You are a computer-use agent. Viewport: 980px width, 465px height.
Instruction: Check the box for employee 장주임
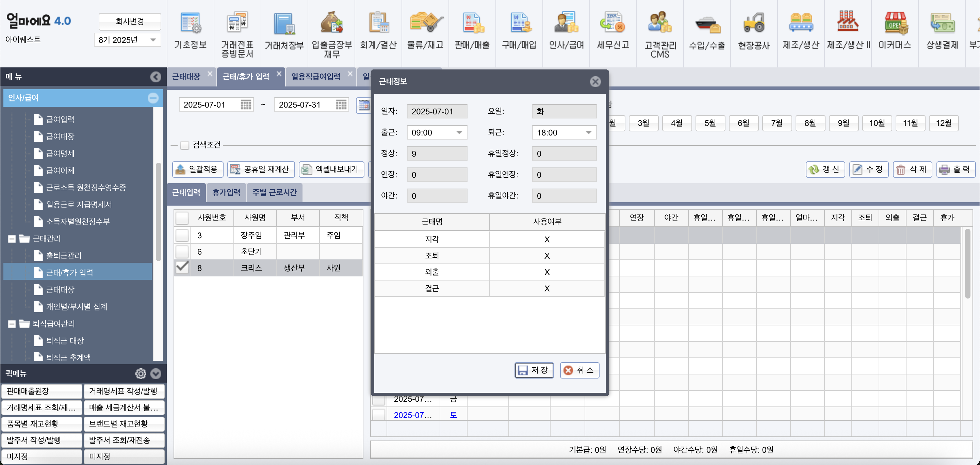[182, 235]
